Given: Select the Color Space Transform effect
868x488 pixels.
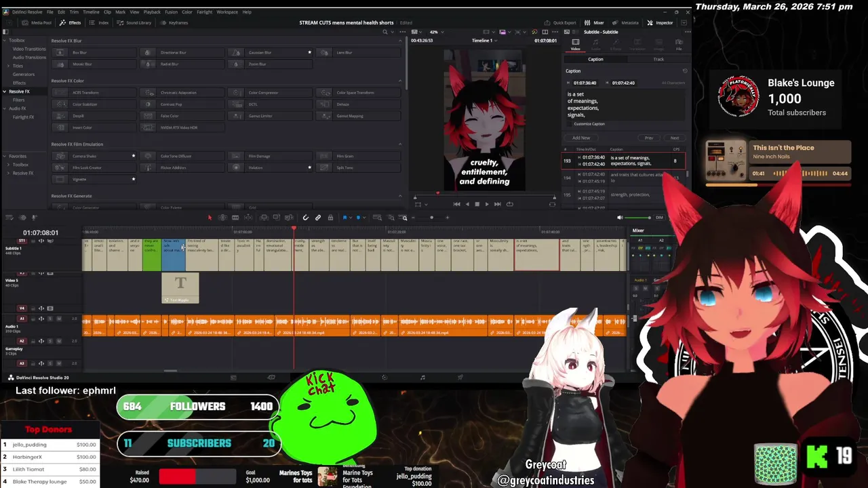Looking at the screenshot, I should click(358, 92).
